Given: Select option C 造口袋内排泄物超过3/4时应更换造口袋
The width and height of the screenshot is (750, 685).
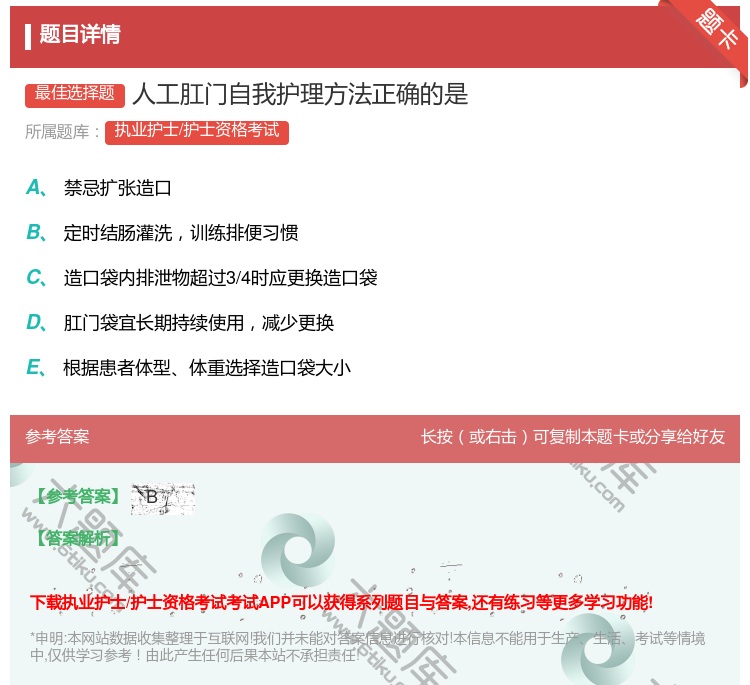Looking at the screenshot, I should click(x=202, y=278).
